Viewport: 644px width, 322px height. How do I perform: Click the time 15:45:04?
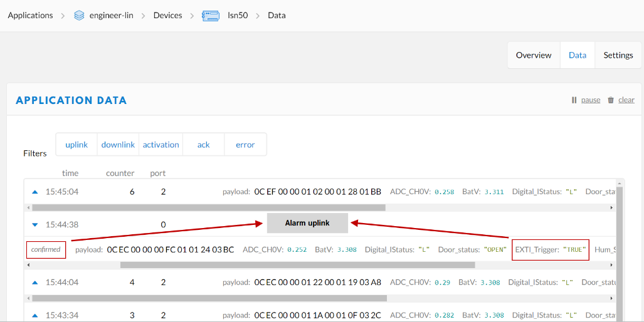click(x=62, y=192)
